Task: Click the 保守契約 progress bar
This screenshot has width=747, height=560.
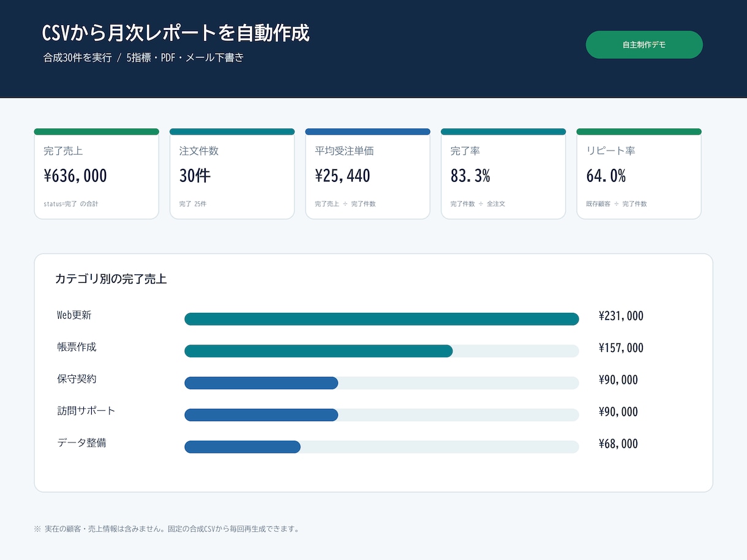Action: [381, 383]
